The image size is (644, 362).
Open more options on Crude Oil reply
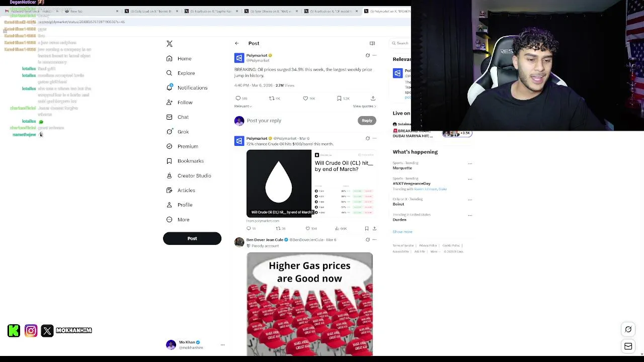tap(374, 138)
